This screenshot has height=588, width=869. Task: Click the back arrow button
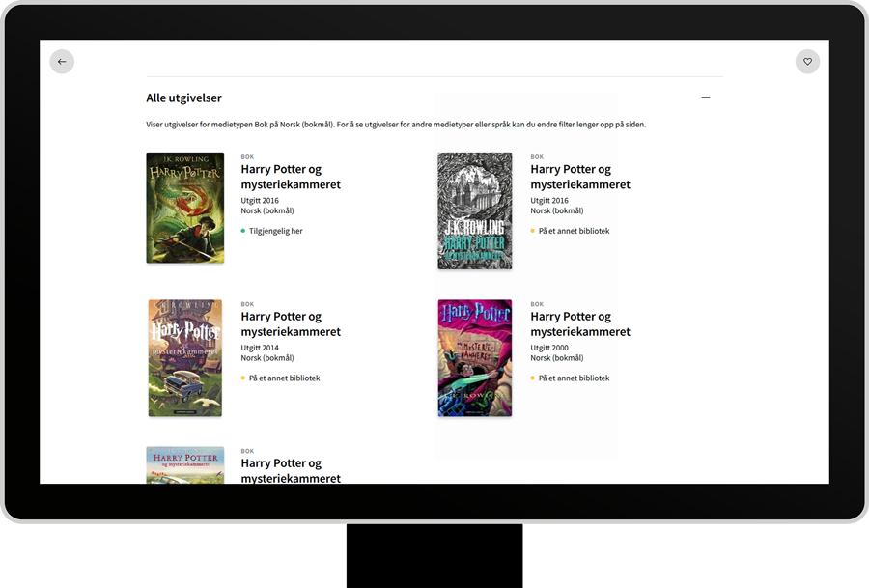62,62
